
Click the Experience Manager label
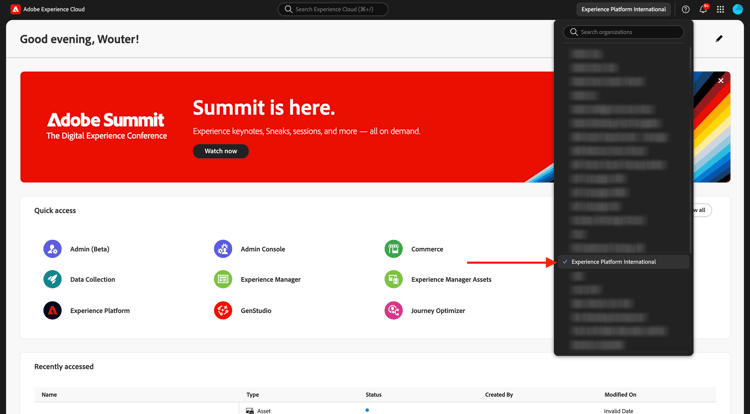pos(271,280)
